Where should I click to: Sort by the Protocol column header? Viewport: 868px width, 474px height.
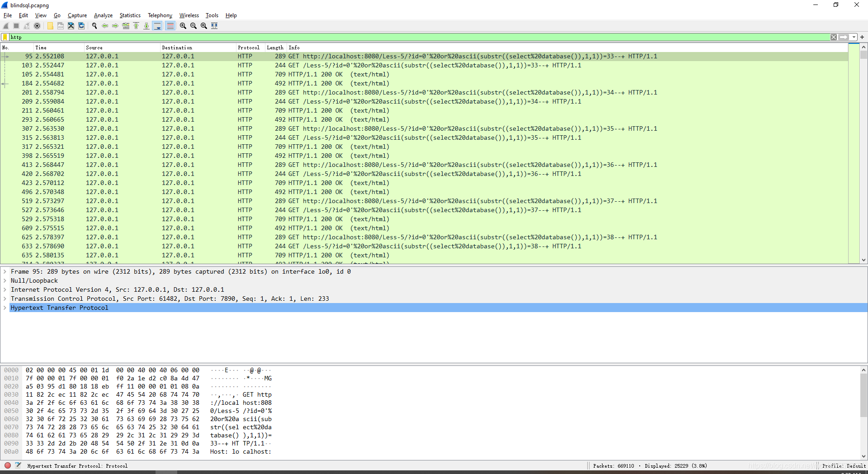pyautogui.click(x=250, y=47)
